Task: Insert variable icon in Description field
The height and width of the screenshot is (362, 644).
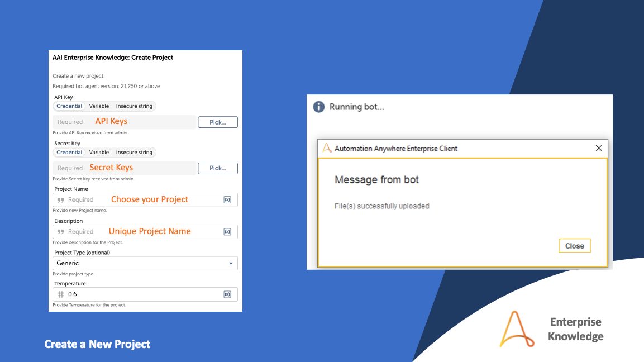Action: pyautogui.click(x=227, y=232)
